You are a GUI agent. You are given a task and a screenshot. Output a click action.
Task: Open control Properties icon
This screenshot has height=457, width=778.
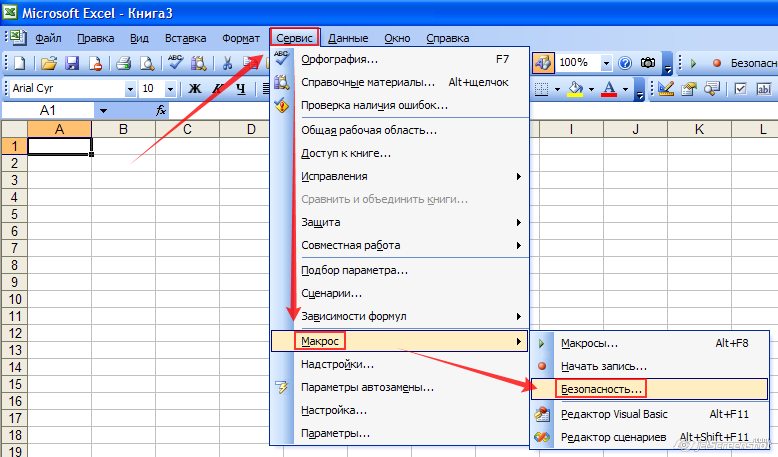pos(689,89)
